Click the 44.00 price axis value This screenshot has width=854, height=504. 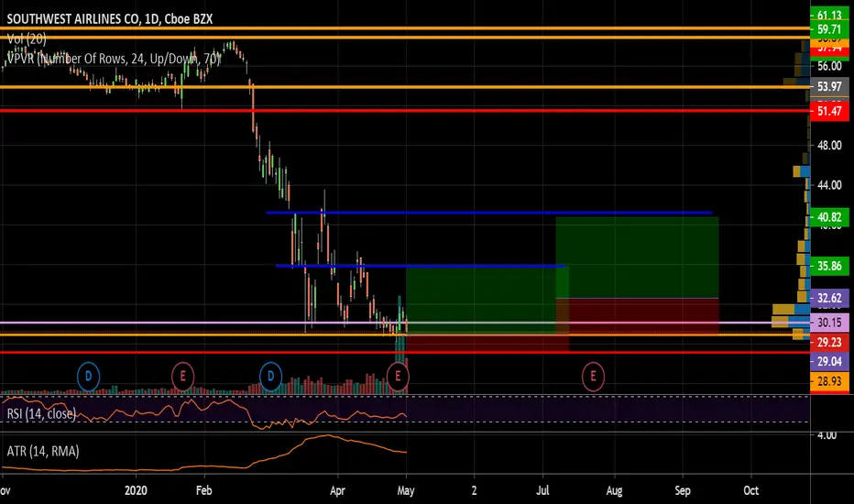829,185
